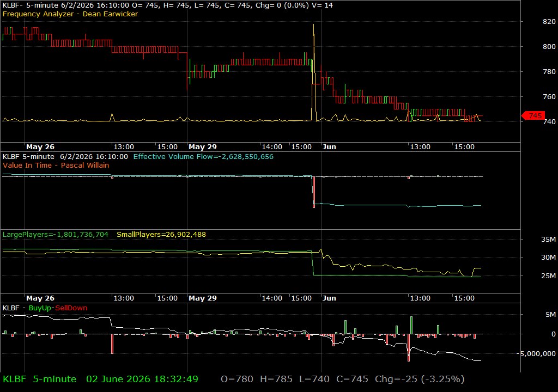The height and width of the screenshot is (392, 558).
Task: Select the Frequency Analyzer - Dean Earwicker label
Action: tap(70, 14)
